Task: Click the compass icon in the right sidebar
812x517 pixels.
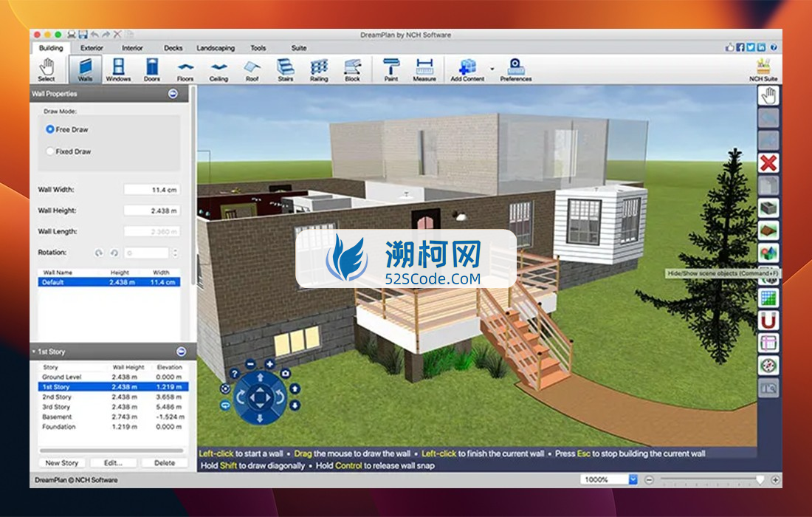Action: coord(768,365)
